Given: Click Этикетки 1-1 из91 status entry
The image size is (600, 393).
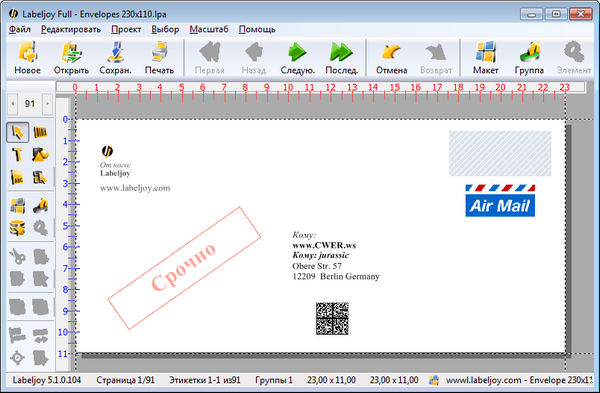Looking at the screenshot, I should (x=205, y=380).
